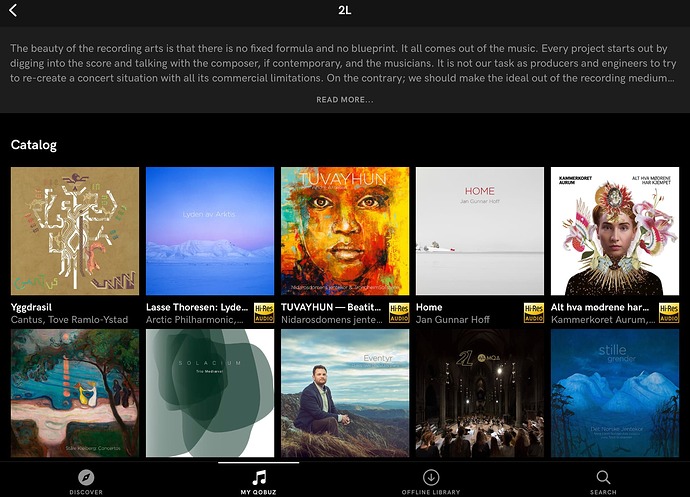
Task: Click Lasse Thoresen: Lyde... album title
Action: point(197,307)
